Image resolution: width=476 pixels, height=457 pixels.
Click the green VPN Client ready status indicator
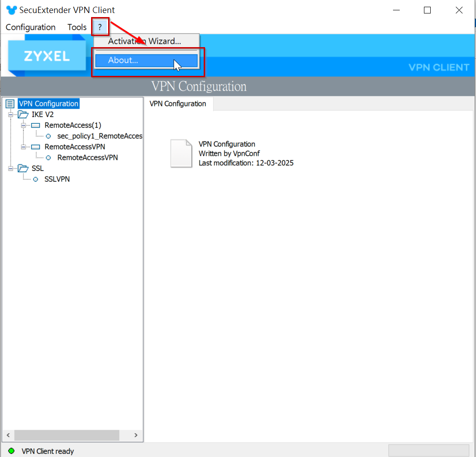click(x=11, y=451)
